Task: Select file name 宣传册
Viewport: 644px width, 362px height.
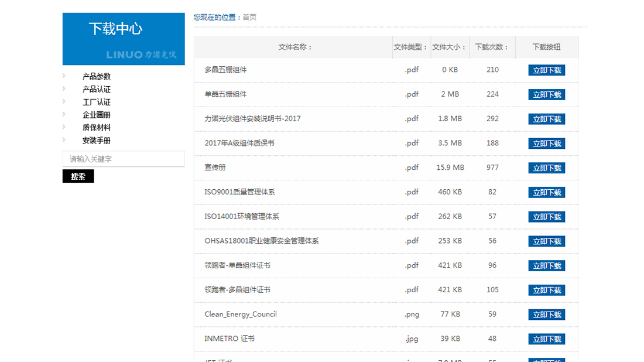Action: click(215, 168)
